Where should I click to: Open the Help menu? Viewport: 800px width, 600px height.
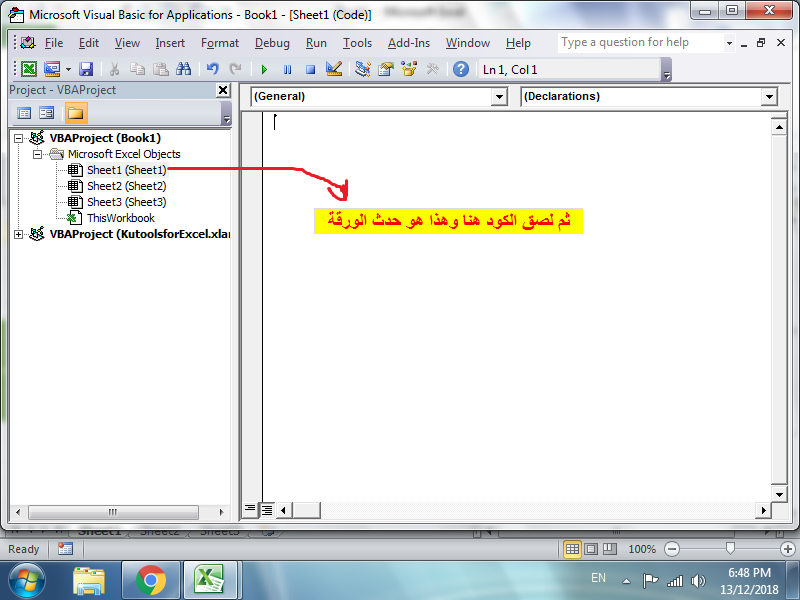click(x=518, y=43)
